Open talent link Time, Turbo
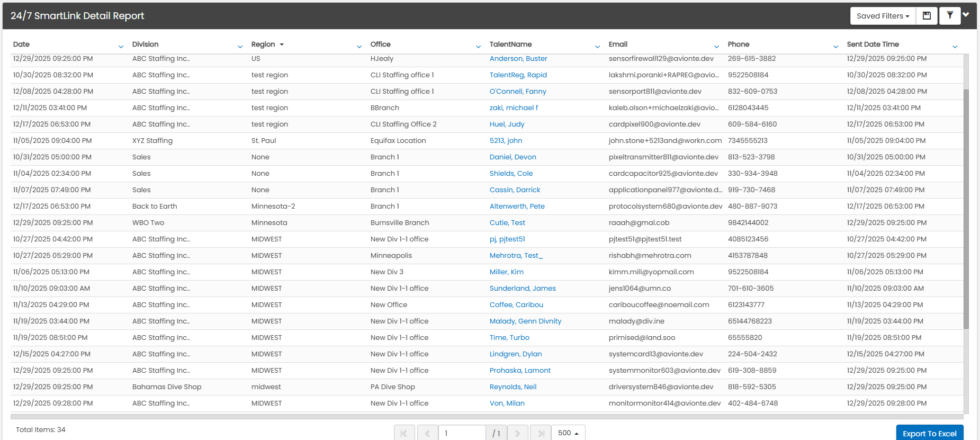The image size is (980, 440). click(509, 338)
